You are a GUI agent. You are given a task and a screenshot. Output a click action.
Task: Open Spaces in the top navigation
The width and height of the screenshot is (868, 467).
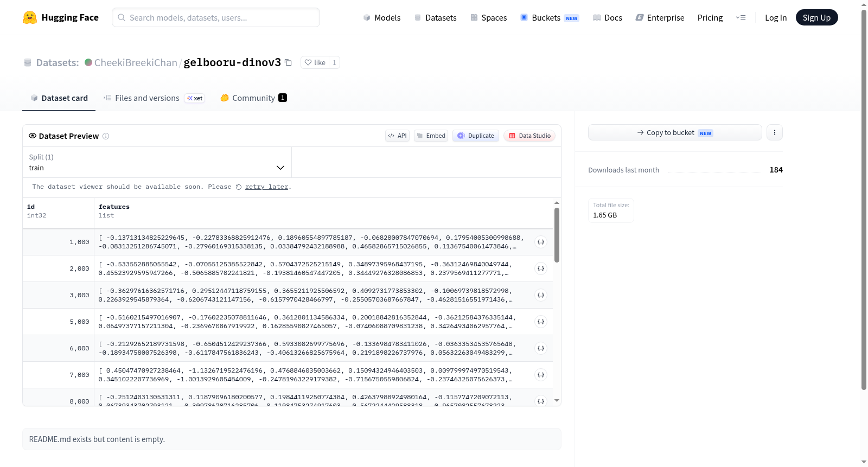click(x=489, y=17)
